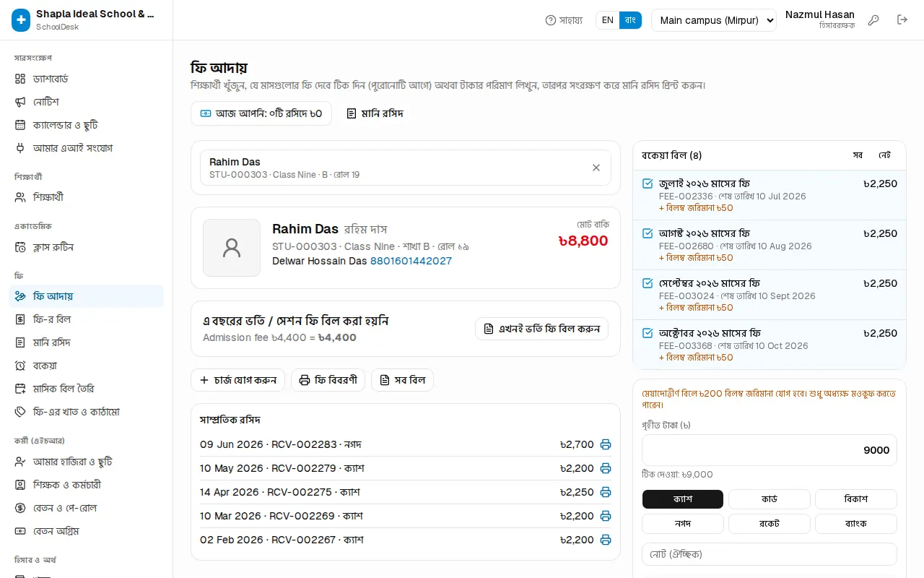Go to ক্যালেন্ডার ও ছুটি page
This screenshot has width=924, height=578.
coord(86,125)
